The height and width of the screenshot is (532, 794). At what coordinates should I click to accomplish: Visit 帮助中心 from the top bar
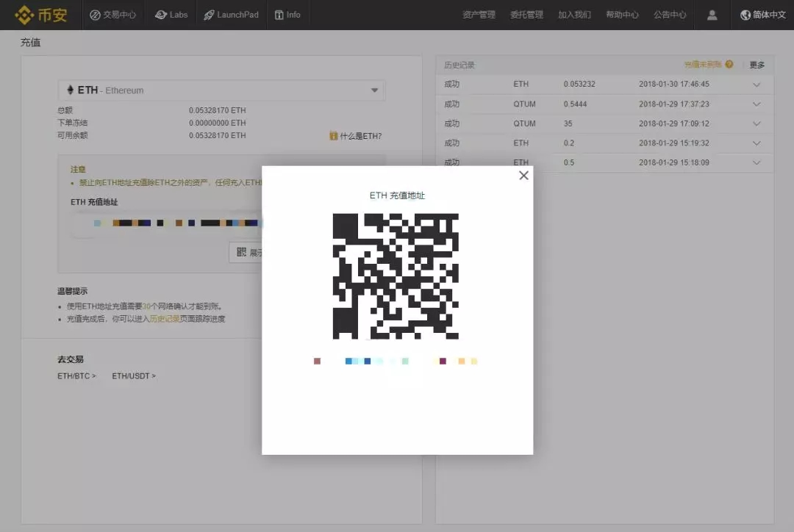click(x=623, y=15)
